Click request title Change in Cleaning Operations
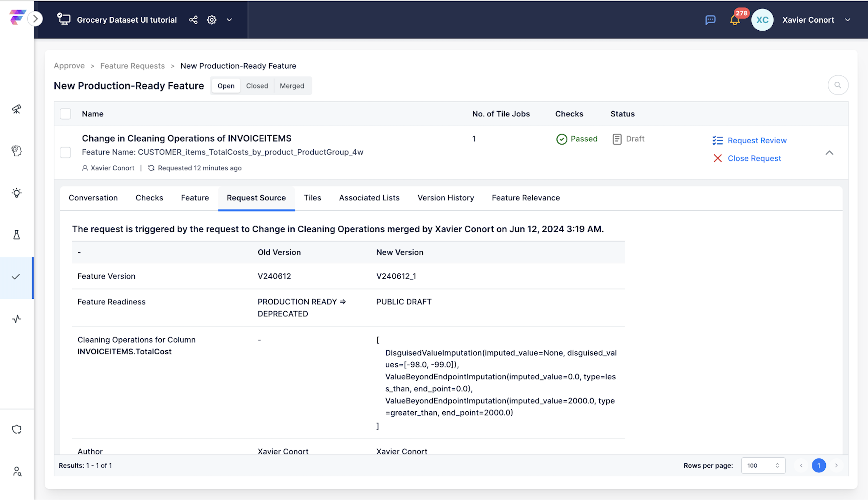This screenshot has width=868, height=500. (x=186, y=138)
